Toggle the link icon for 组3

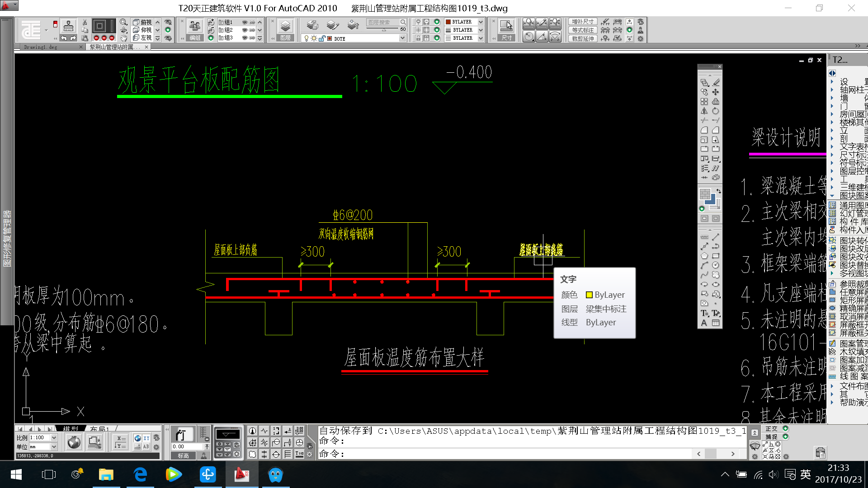pyautogui.click(x=252, y=38)
